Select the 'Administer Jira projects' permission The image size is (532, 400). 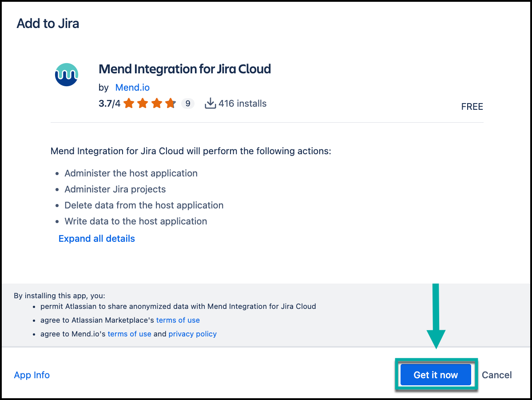[x=115, y=189]
